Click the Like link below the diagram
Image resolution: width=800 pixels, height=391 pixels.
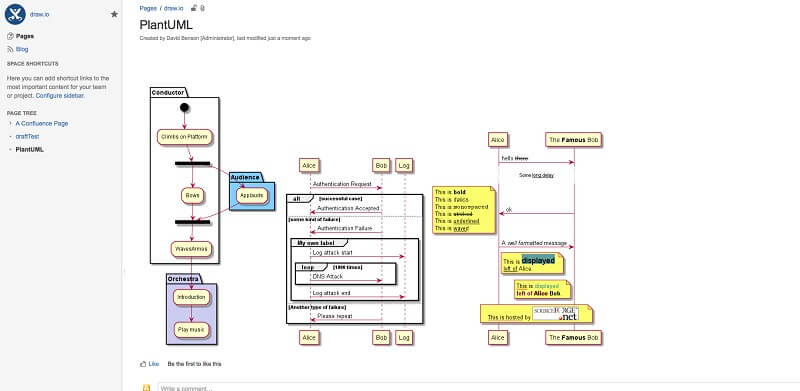coord(154,364)
